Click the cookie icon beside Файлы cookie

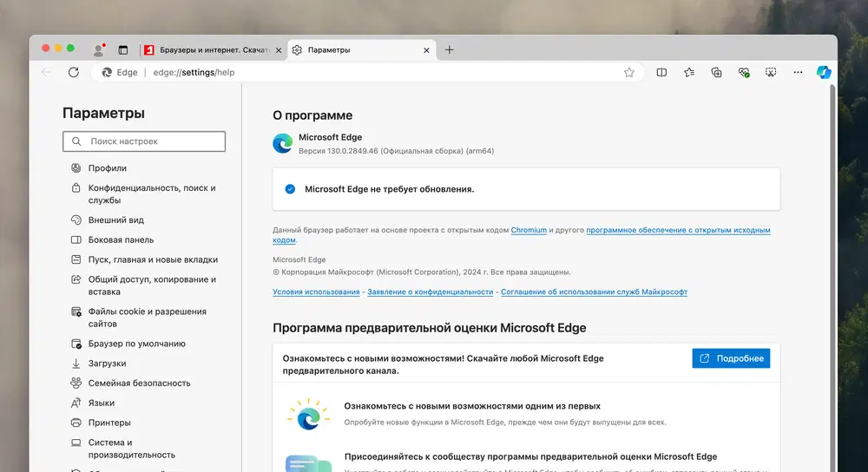[76, 311]
